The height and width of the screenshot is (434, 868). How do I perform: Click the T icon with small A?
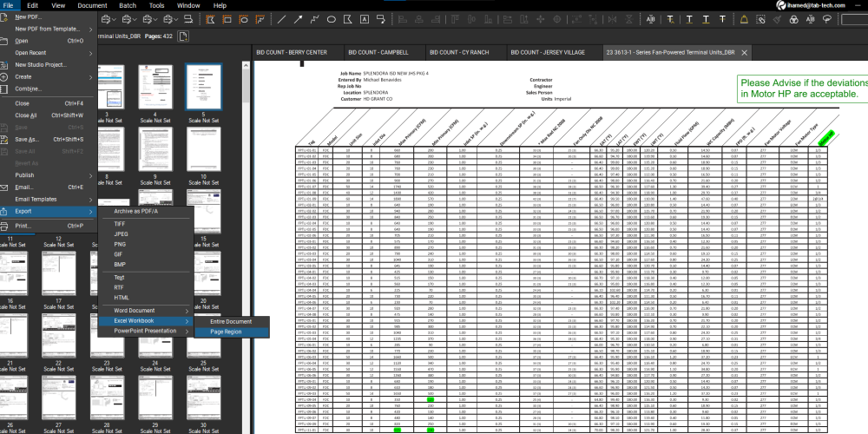[670, 19]
